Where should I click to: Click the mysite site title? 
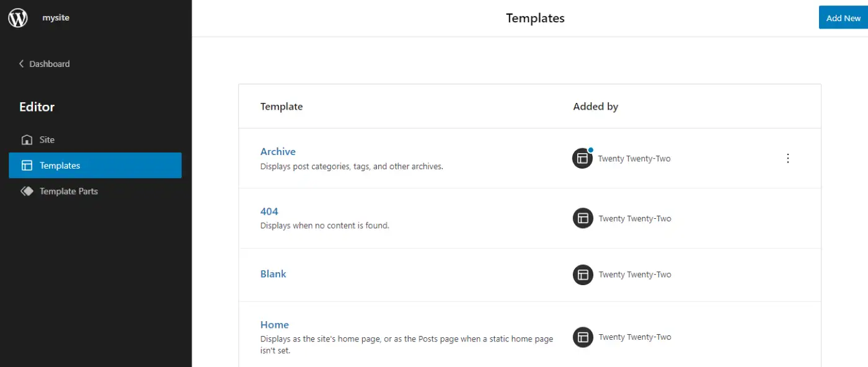pos(56,18)
